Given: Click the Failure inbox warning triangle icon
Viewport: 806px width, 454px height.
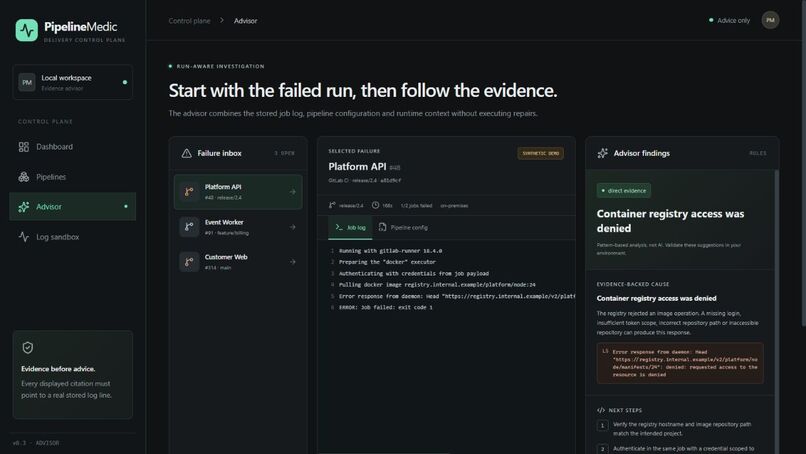Looking at the screenshot, I should coord(187,153).
